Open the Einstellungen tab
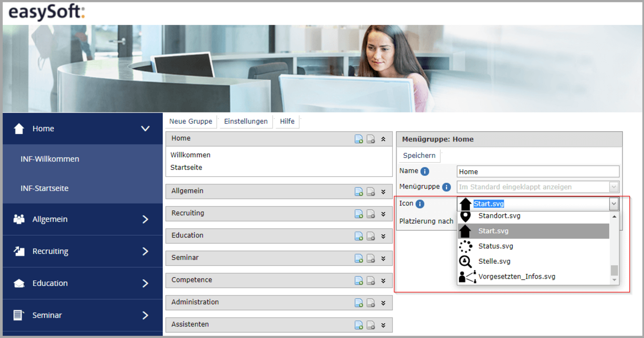The height and width of the screenshot is (338, 644). 246,122
